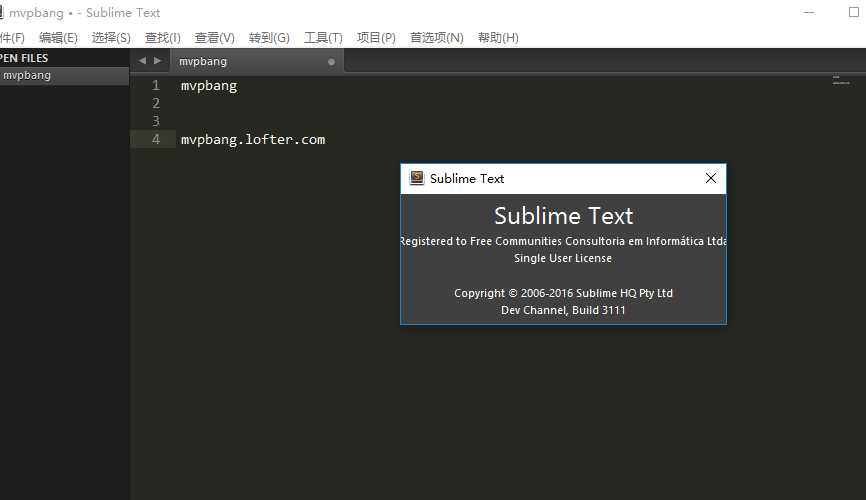The width and height of the screenshot is (866, 500).
Task: Click the large Sublime Text heading in dialog
Action: click(563, 216)
